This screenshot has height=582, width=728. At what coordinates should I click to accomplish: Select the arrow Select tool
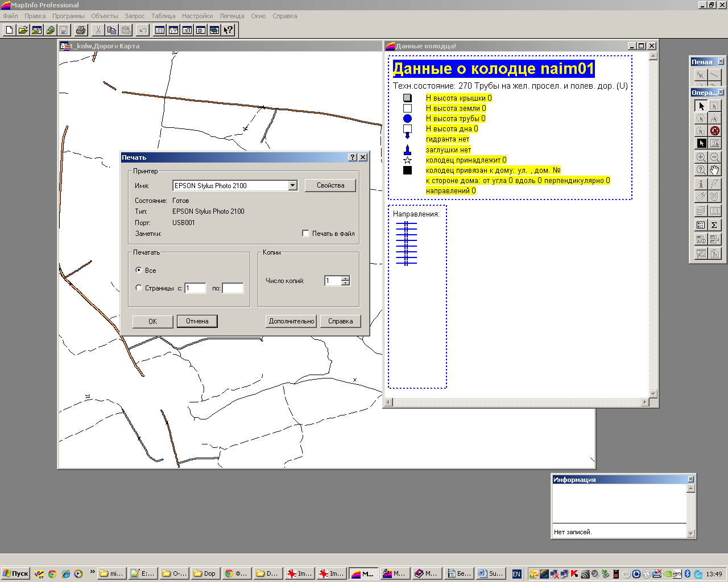pyautogui.click(x=701, y=106)
